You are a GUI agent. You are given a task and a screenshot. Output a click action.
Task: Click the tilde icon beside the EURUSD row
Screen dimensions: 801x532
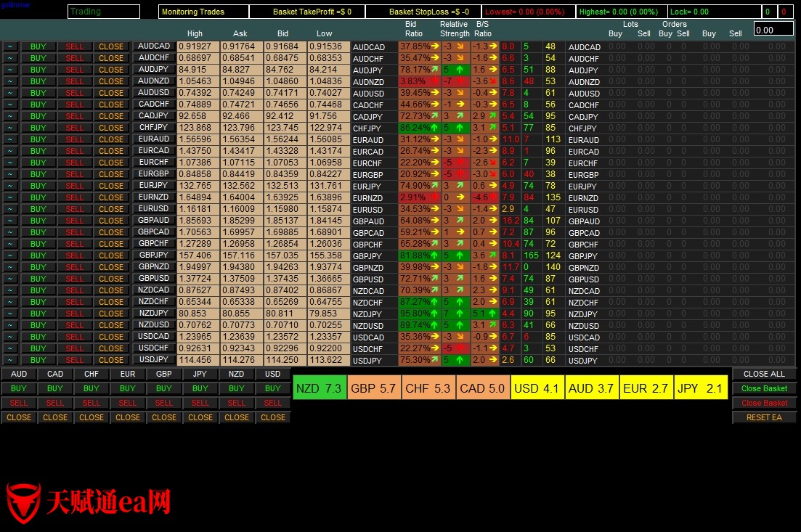point(10,209)
